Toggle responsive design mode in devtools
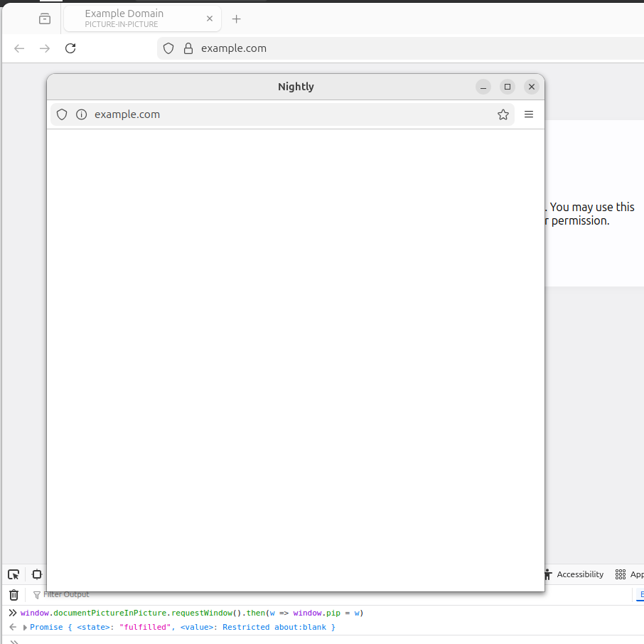644x644 pixels. 37,574
